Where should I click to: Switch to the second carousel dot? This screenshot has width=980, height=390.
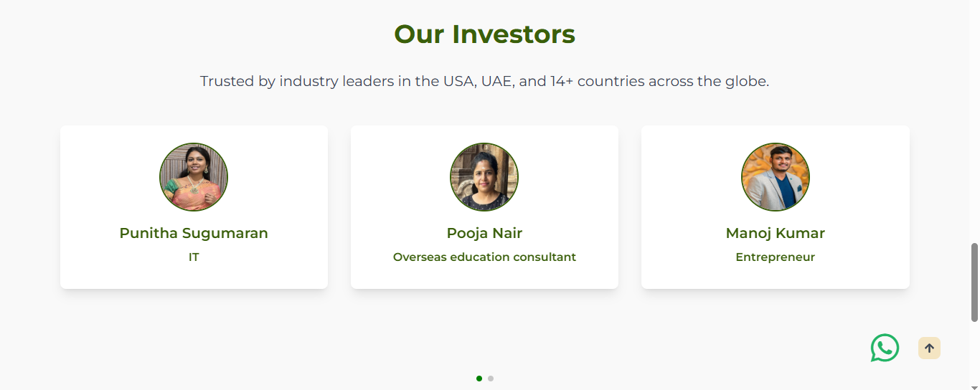point(491,379)
